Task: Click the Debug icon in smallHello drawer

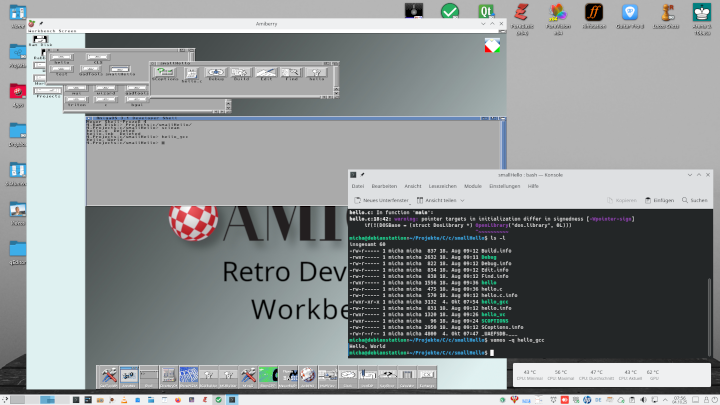Action: pos(214,73)
